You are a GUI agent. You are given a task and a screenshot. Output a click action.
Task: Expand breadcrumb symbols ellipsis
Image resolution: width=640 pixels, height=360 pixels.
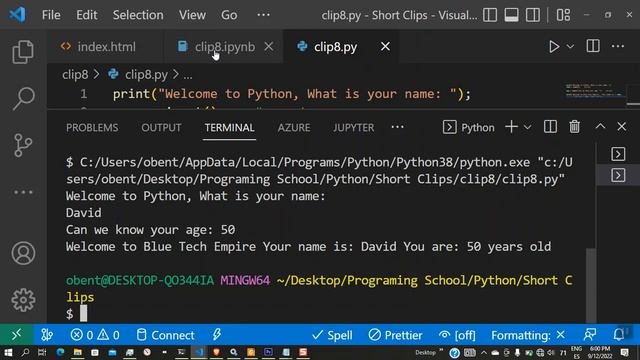pos(187,76)
